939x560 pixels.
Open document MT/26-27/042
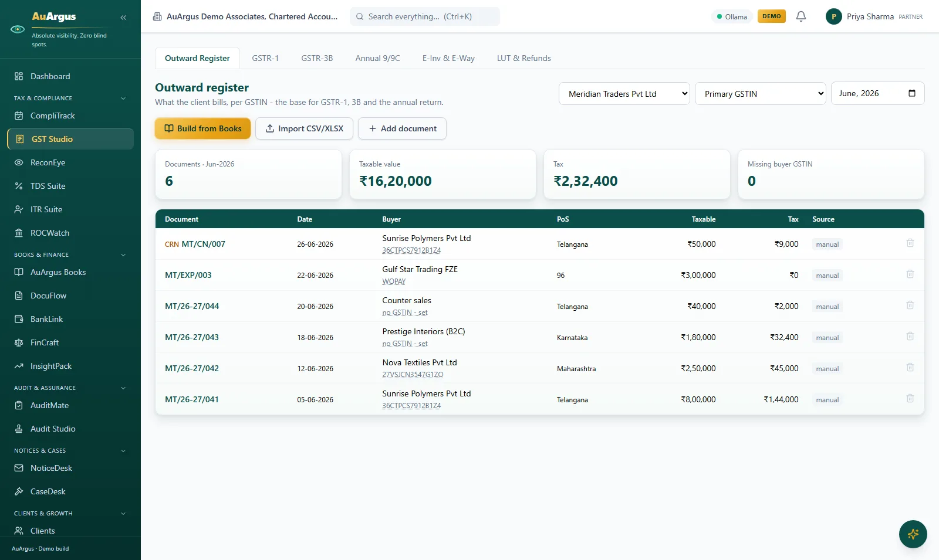click(192, 368)
